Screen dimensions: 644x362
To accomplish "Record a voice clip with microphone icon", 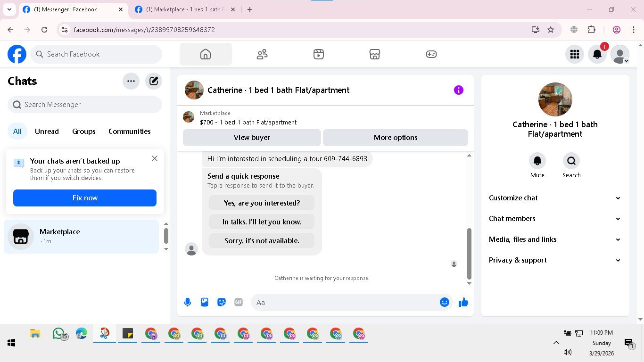I will [188, 302].
